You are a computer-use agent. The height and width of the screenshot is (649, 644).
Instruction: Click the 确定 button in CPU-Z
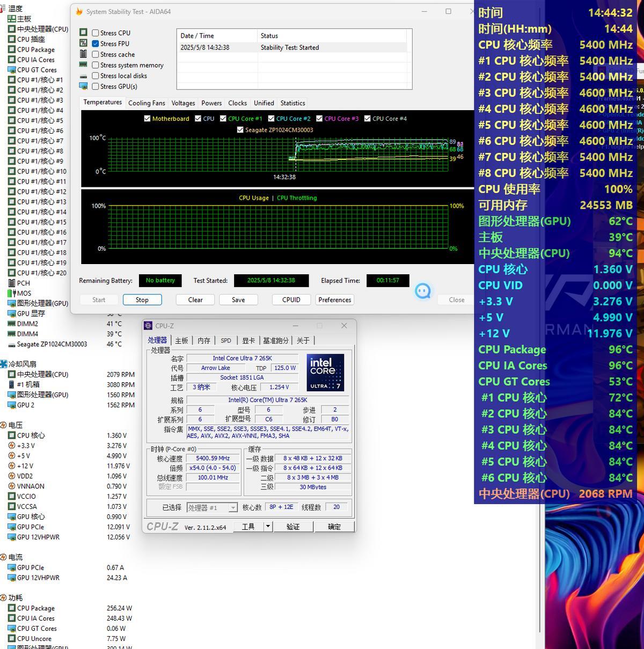point(334,527)
